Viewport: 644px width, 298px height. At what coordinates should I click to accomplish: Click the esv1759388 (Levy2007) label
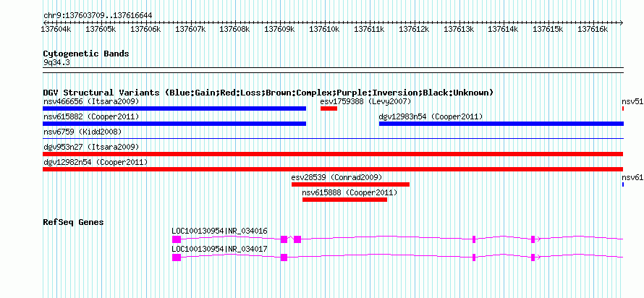tap(365, 101)
